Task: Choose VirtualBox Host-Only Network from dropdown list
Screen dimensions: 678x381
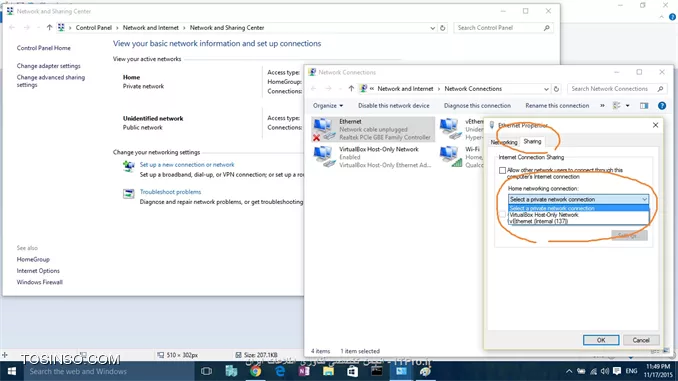Action: (x=578, y=215)
